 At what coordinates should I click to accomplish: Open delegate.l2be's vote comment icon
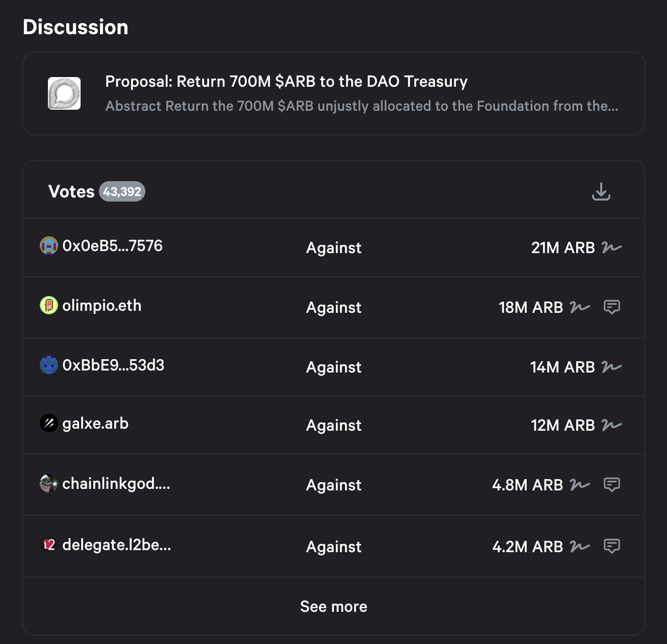pyautogui.click(x=611, y=546)
